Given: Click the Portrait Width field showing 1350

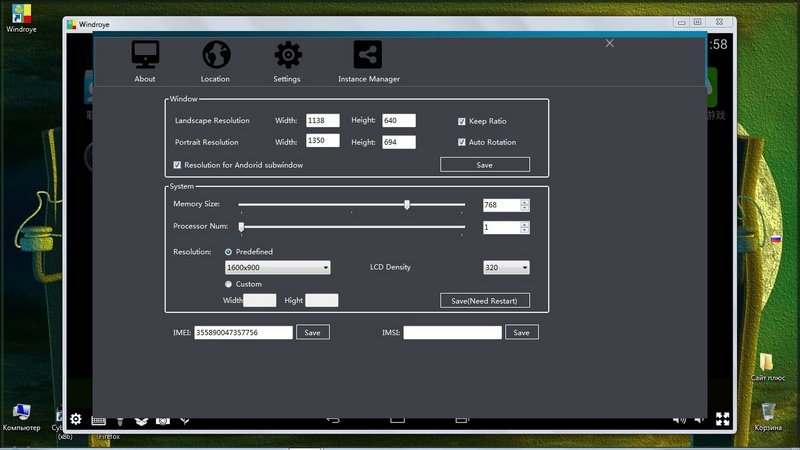Looking at the screenshot, I should pyautogui.click(x=322, y=140).
